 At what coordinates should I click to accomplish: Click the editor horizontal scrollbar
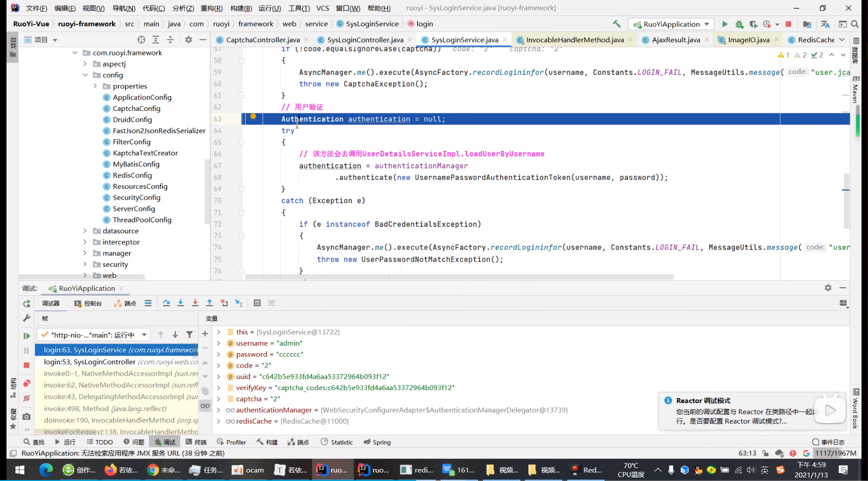pyautogui.click(x=459, y=277)
